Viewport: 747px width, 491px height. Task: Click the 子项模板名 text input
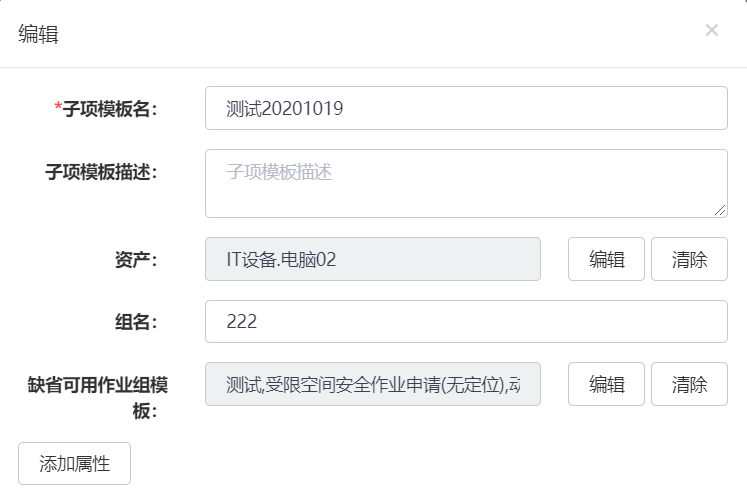[x=466, y=108]
